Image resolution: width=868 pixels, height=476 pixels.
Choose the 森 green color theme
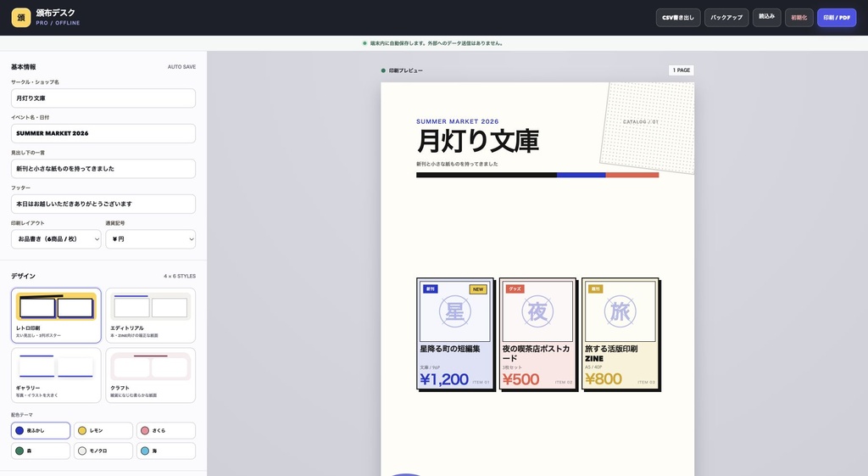coord(41,451)
